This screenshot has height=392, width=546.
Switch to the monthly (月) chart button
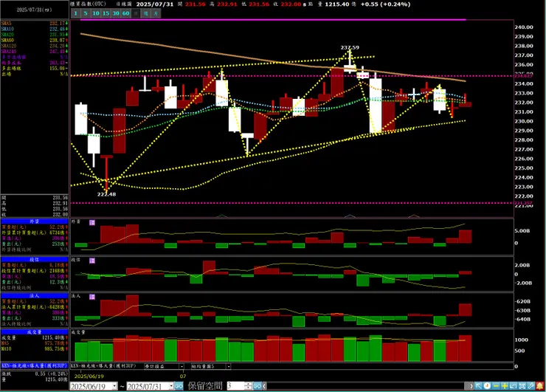coord(156,13)
